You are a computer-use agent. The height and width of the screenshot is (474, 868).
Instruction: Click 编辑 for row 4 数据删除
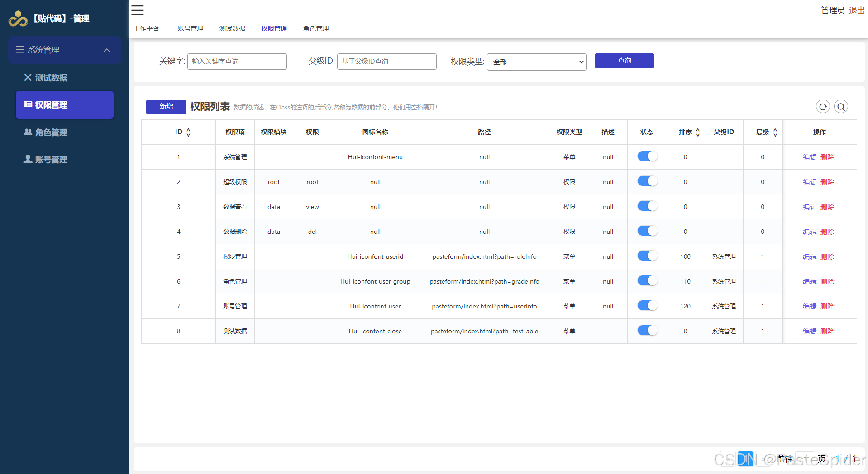810,232
